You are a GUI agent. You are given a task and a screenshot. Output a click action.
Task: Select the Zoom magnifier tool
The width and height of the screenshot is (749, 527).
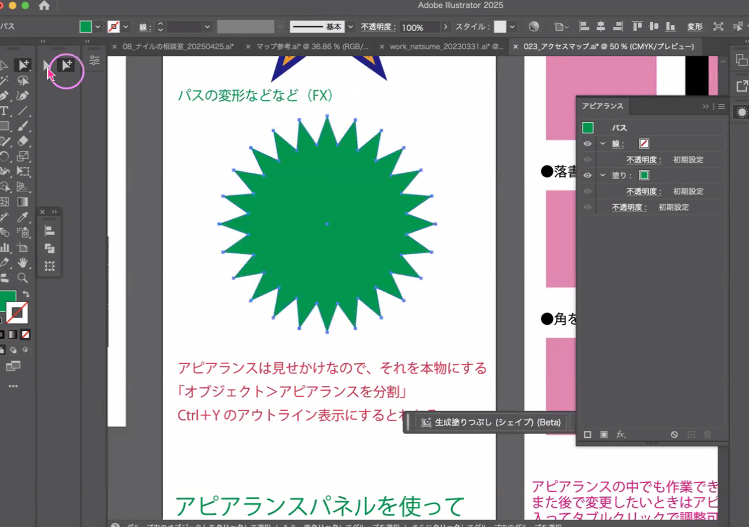[x=22, y=277]
